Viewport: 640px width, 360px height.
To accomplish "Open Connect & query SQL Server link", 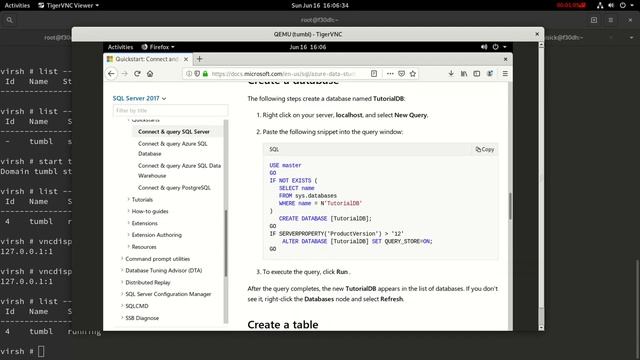I will click(174, 132).
